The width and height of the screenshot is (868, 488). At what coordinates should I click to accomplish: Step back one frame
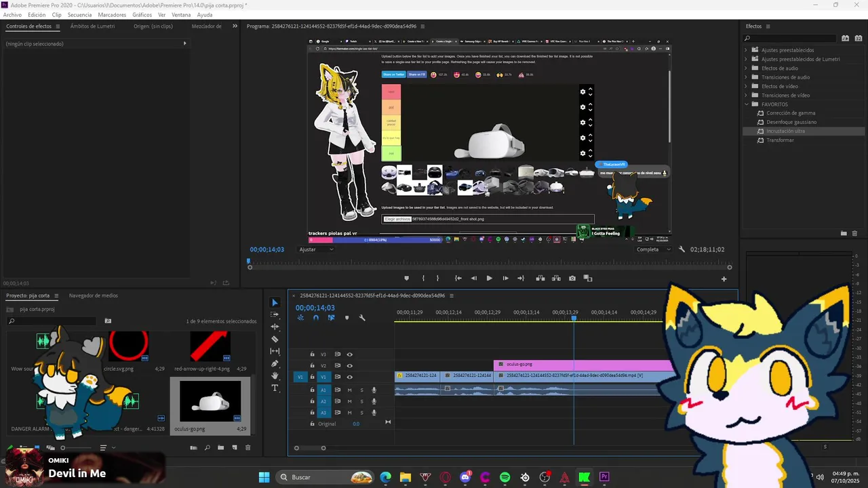tap(474, 278)
